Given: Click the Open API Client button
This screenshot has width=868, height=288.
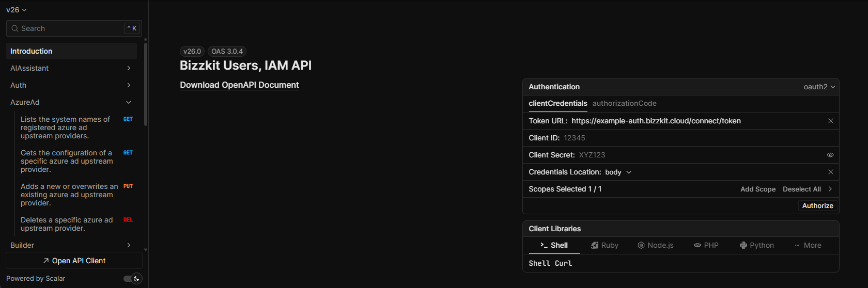Looking at the screenshot, I should pos(74,261).
